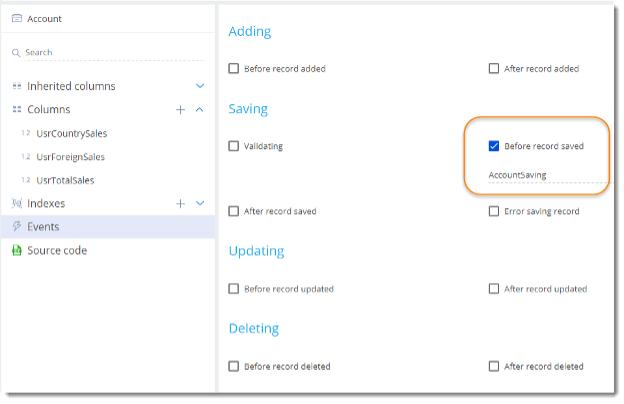Screen dimensions: 624x404
Task: Open the Source code section
Action: pos(57,250)
